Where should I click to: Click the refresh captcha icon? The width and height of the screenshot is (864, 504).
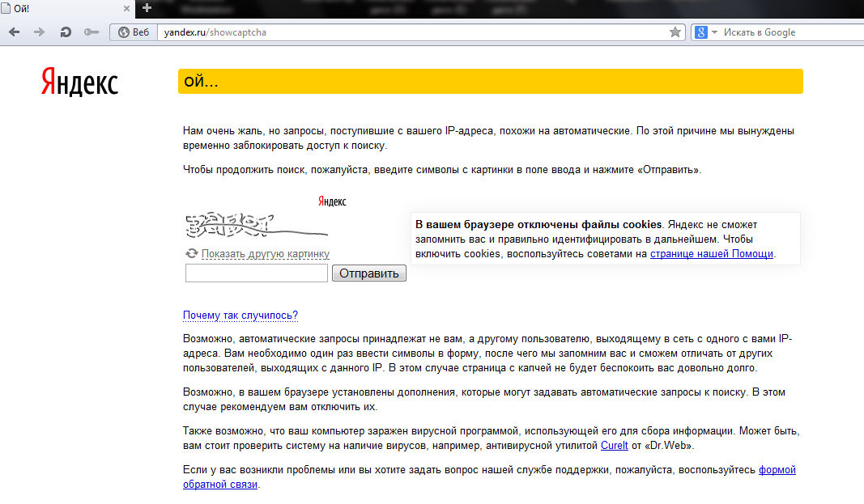tap(191, 253)
